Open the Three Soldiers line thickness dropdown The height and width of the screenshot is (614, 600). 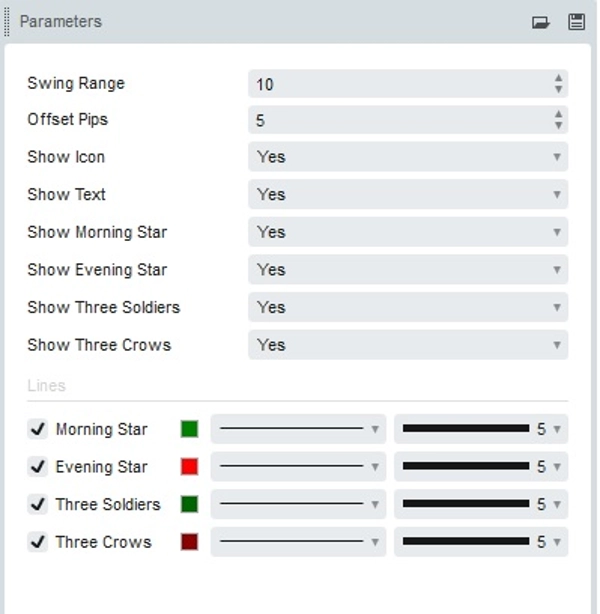(480, 504)
